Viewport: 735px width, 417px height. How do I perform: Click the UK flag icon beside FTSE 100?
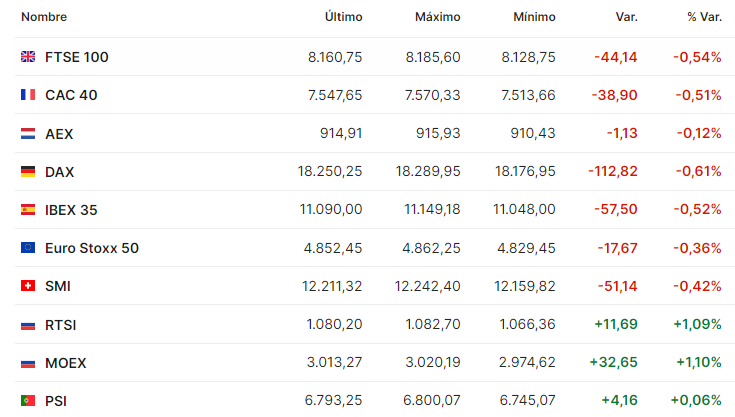pos(28,57)
